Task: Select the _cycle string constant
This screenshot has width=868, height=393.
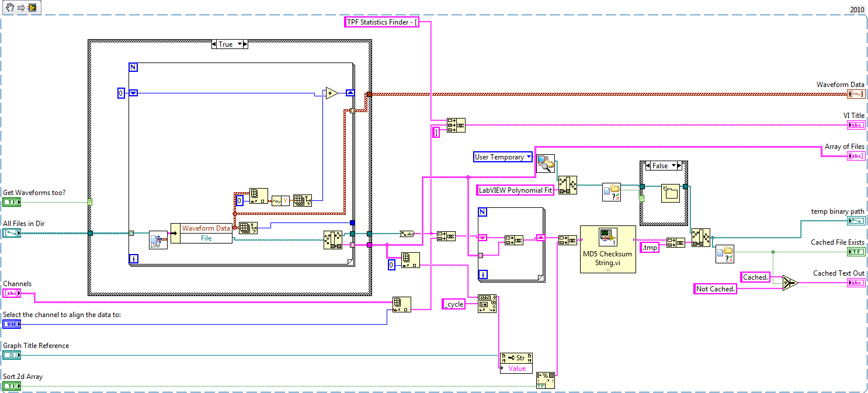Action: [453, 304]
